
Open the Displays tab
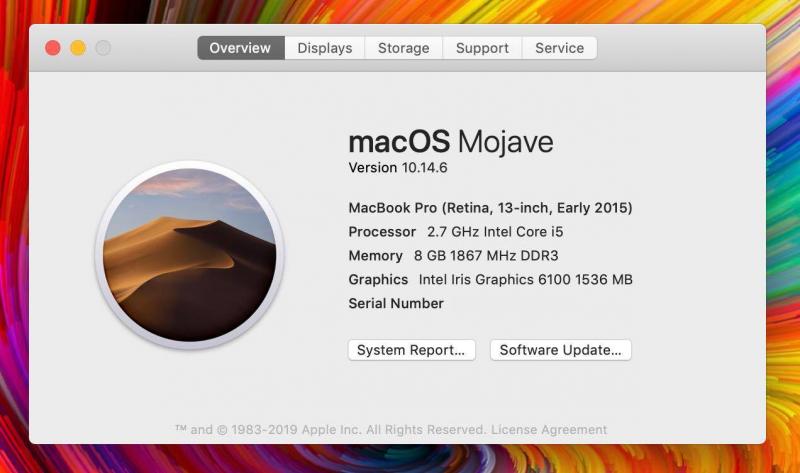point(324,48)
